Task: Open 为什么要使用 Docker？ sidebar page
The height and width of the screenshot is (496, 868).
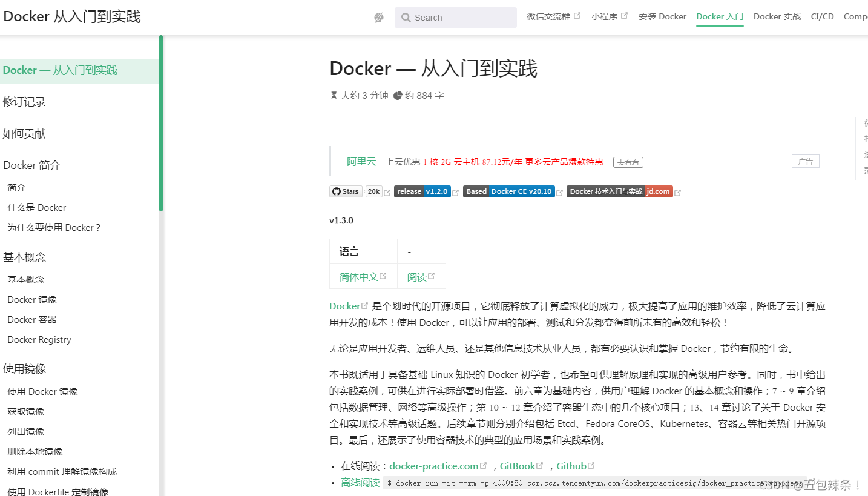Action: (54, 228)
